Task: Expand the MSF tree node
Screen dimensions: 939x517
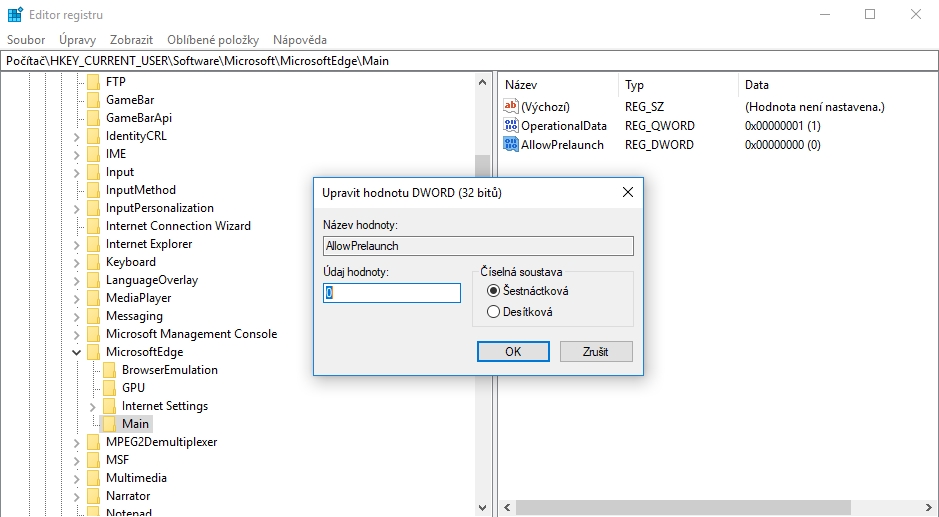Action: (x=77, y=461)
